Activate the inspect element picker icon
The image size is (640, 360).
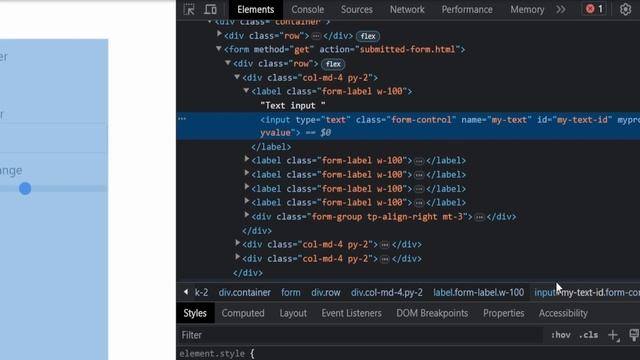189,9
